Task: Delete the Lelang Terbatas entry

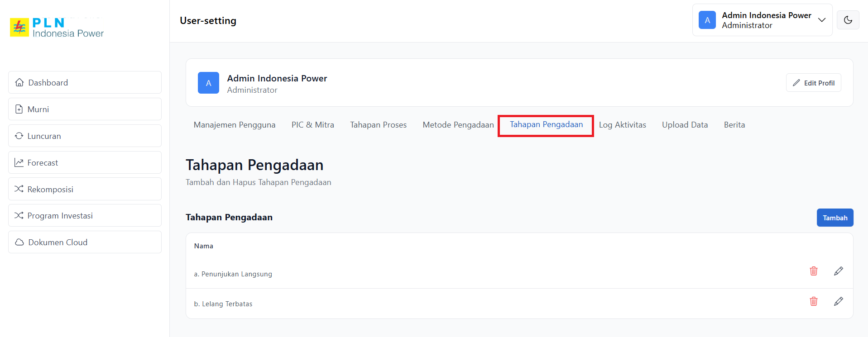Action: tap(813, 301)
